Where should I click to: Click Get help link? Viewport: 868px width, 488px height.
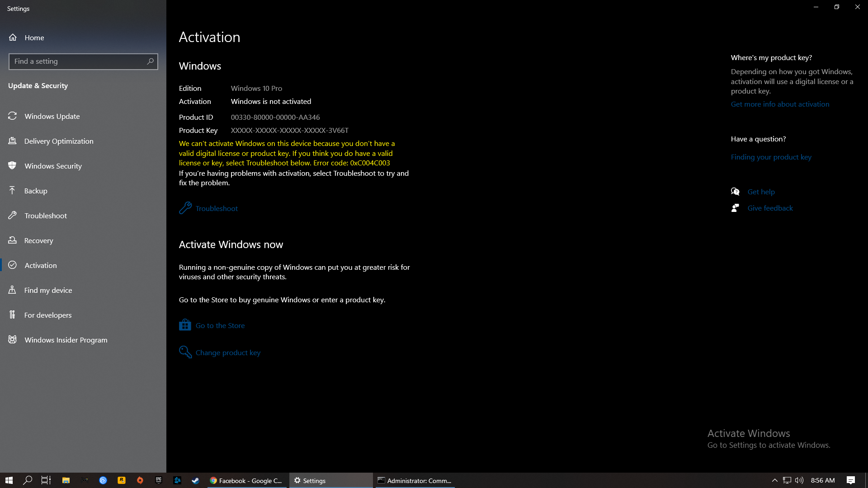761,192
